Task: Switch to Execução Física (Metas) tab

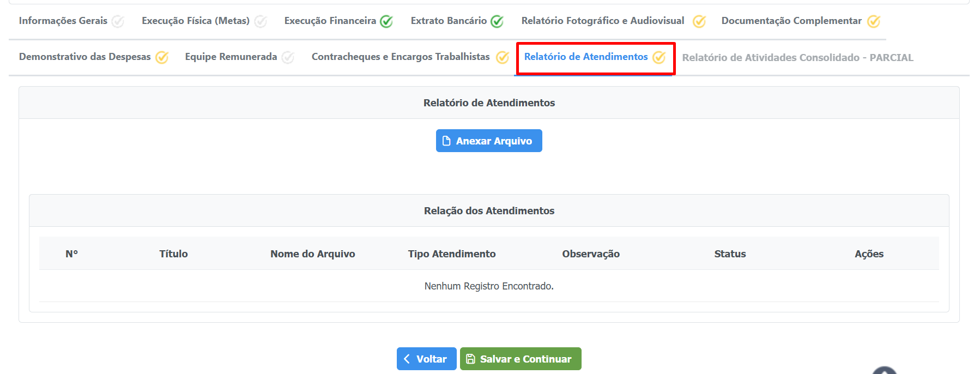Action: pyautogui.click(x=196, y=21)
